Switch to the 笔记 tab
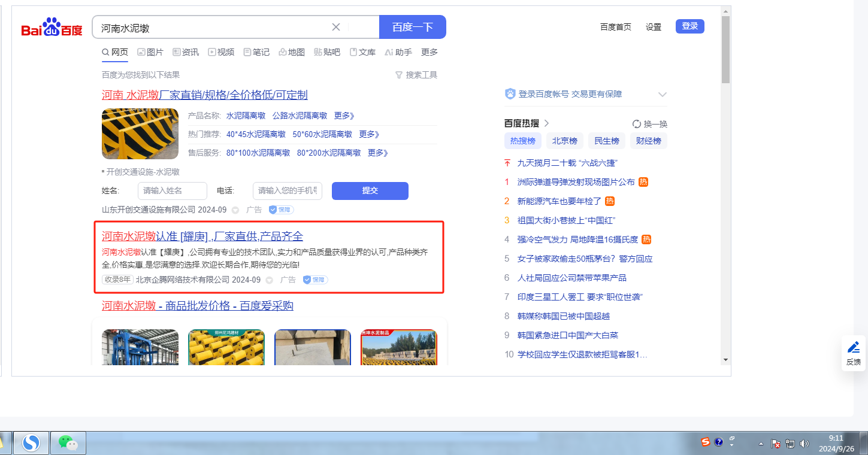 click(256, 52)
